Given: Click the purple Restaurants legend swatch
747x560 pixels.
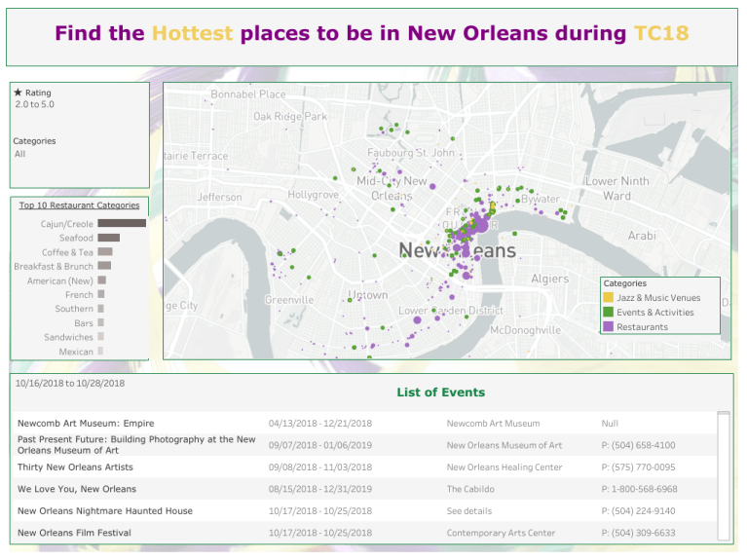Looking at the screenshot, I should [x=609, y=327].
